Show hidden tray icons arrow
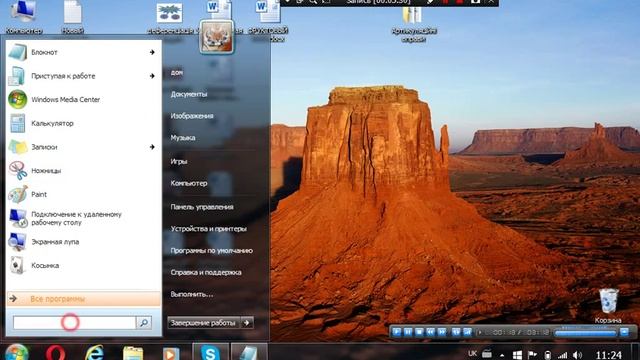The image size is (640, 360). (502, 355)
